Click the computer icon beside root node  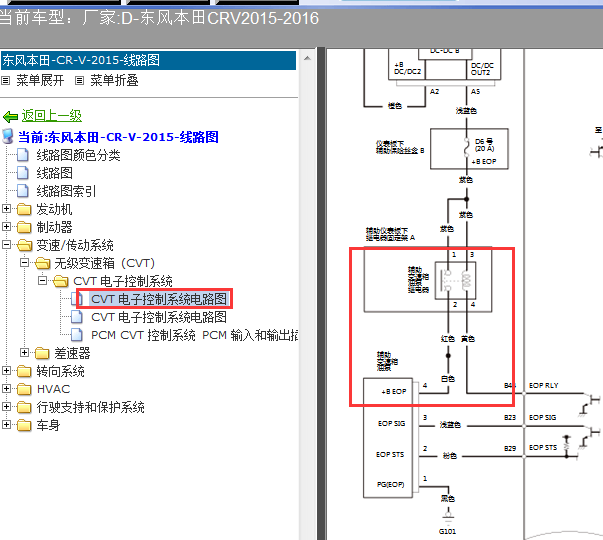[x=8, y=136]
